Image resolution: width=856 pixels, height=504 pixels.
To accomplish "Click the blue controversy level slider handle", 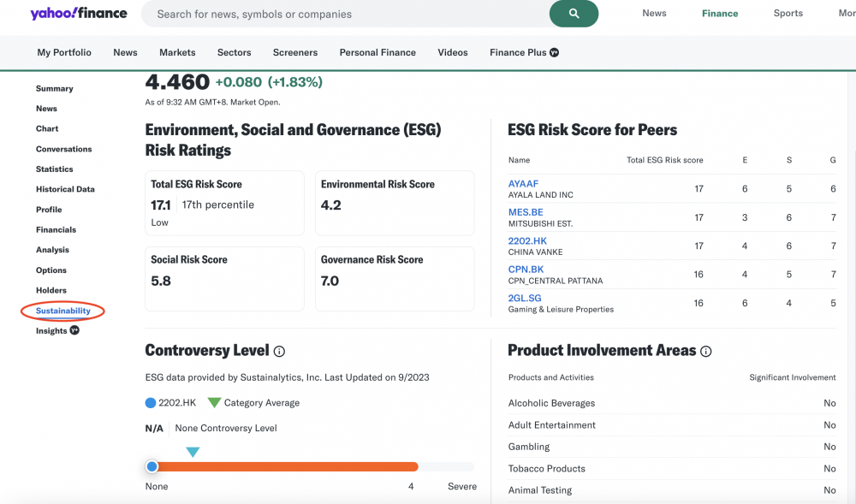I will [x=152, y=466].
